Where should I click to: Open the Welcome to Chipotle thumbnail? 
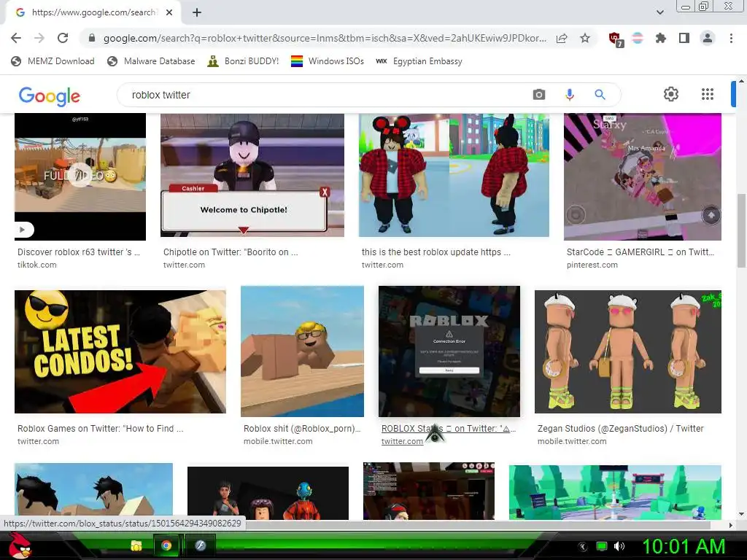click(252, 175)
